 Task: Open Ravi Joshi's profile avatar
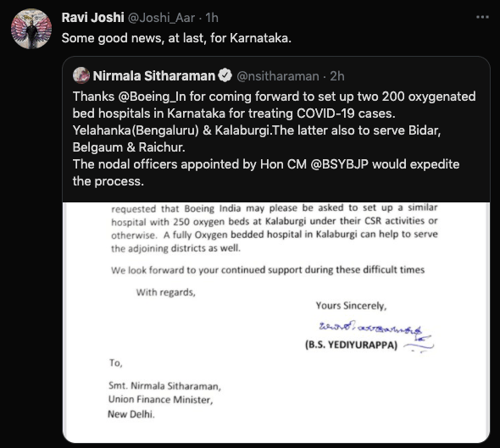31,28
